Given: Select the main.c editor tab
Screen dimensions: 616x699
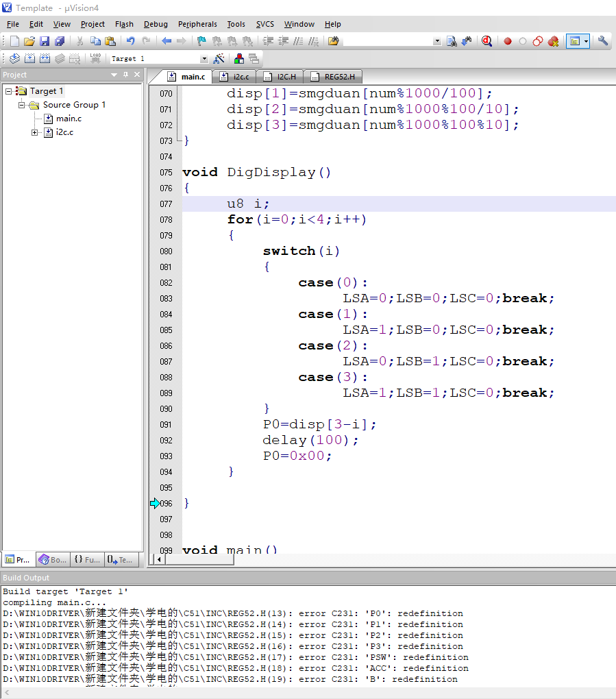Looking at the screenshot, I should (x=187, y=77).
